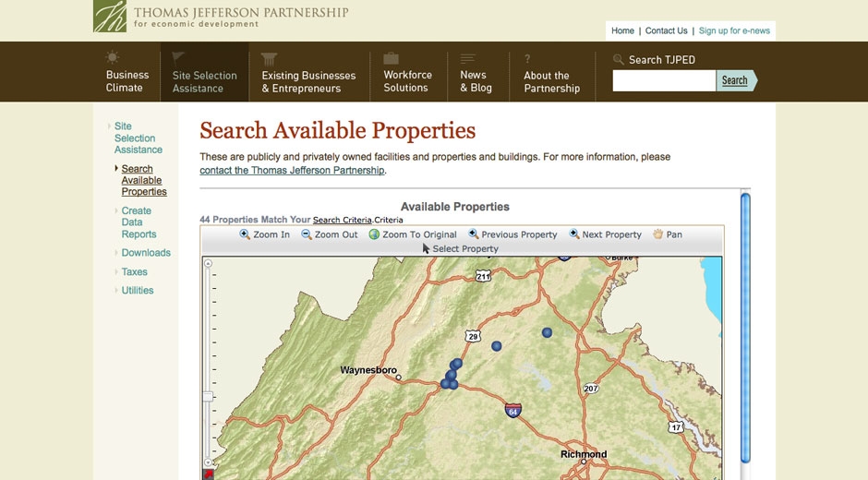Click the red arrow icon at the map corner
This screenshot has height=480, width=868.
point(209,474)
